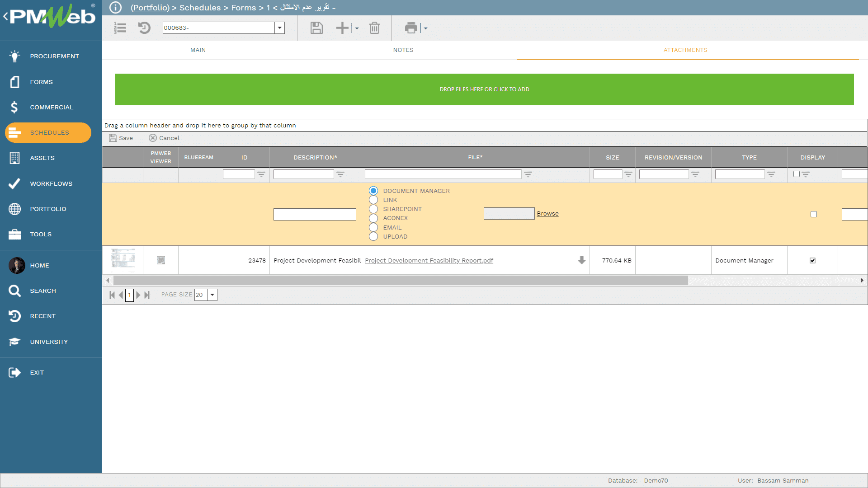This screenshot has width=868, height=488.
Task: Print using the printer toolbar icon
Action: [411, 28]
